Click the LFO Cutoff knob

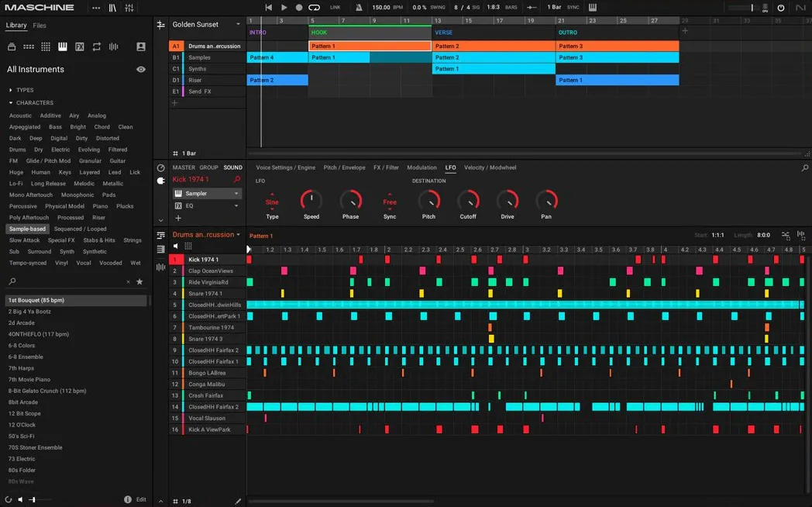[468, 200]
